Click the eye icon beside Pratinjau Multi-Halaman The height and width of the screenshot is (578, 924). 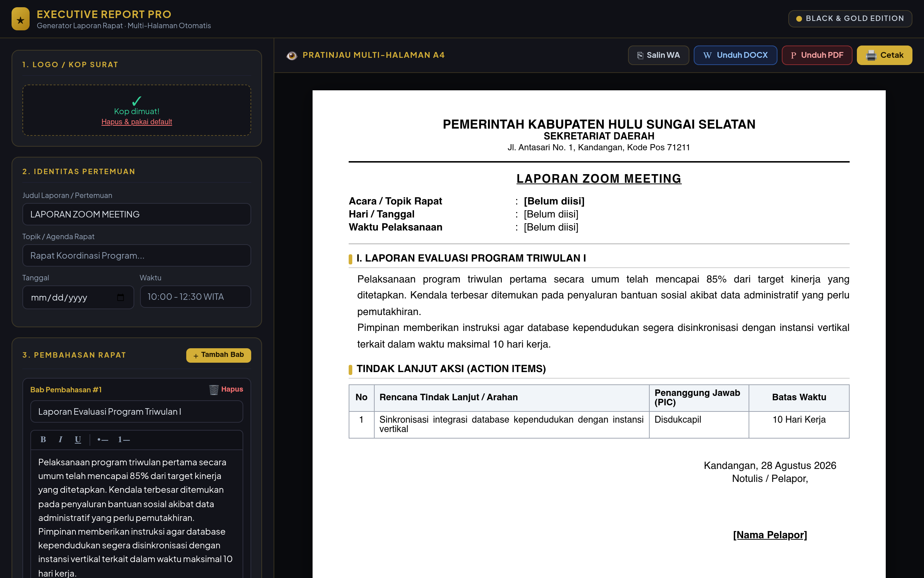pyautogui.click(x=292, y=55)
